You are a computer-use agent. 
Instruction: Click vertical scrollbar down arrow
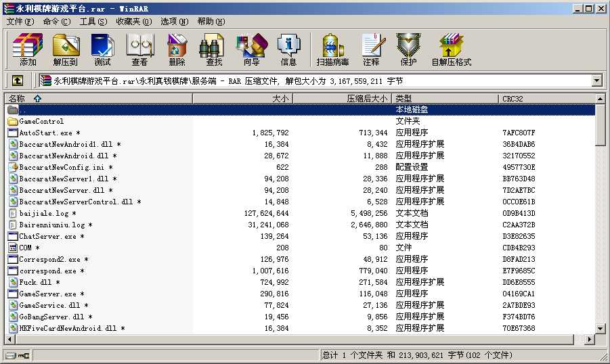pyautogui.click(x=601, y=329)
